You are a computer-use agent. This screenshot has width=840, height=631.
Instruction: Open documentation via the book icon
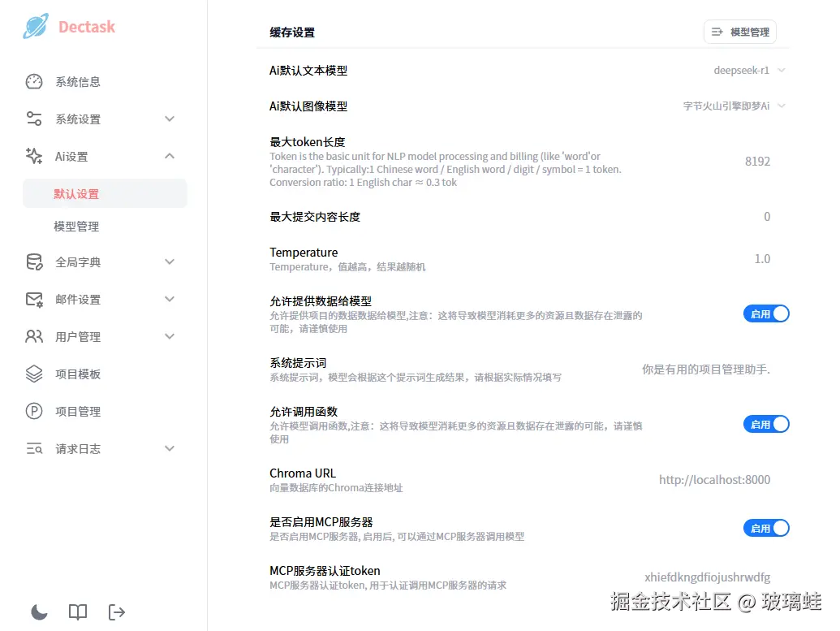tap(78, 612)
